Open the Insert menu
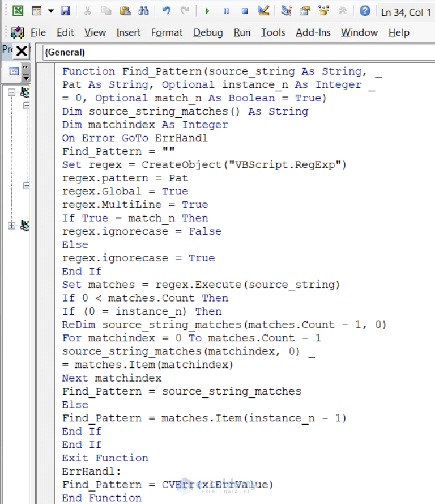Viewport: 435px width, 504px height. [129, 32]
